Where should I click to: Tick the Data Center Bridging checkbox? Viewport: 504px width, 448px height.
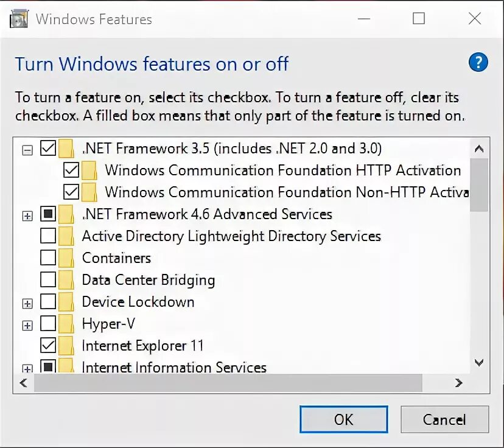tap(47, 280)
